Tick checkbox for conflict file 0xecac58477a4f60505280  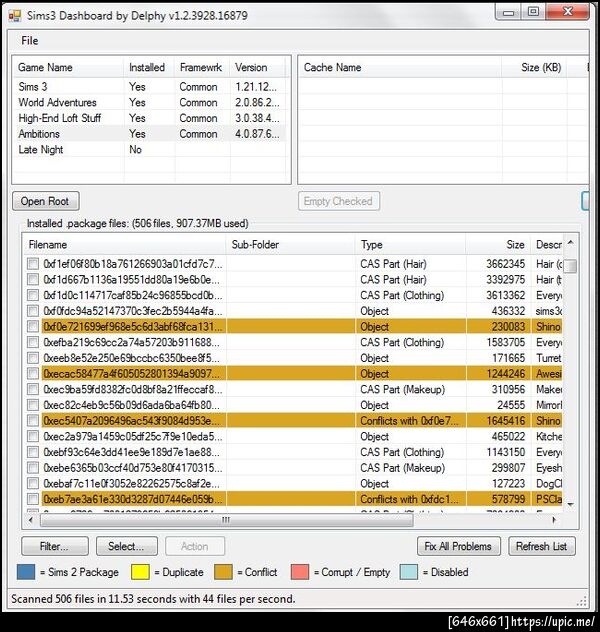click(x=33, y=374)
